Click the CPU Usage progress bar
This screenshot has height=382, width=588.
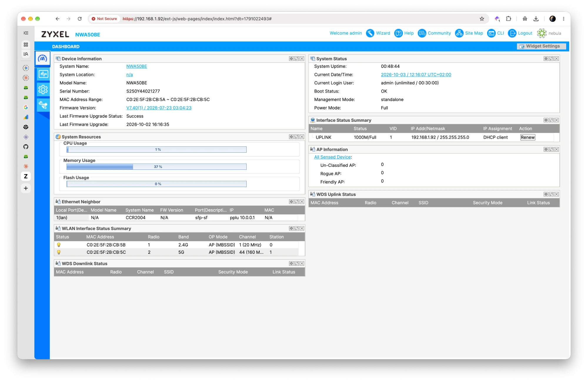click(x=156, y=150)
